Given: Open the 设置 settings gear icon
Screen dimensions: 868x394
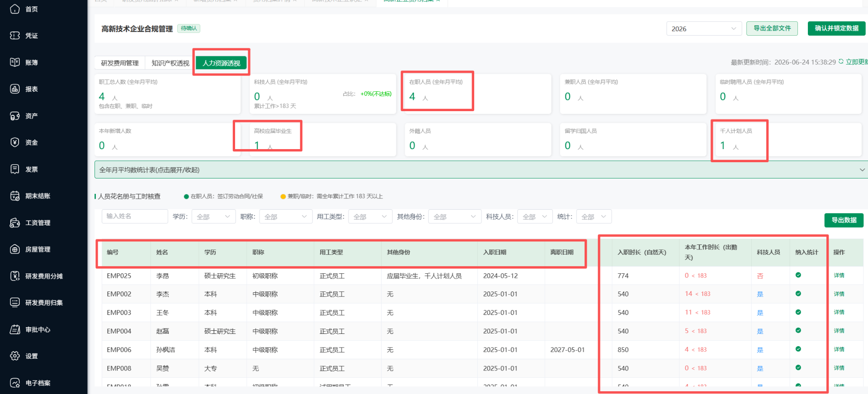Looking at the screenshot, I should [15, 356].
